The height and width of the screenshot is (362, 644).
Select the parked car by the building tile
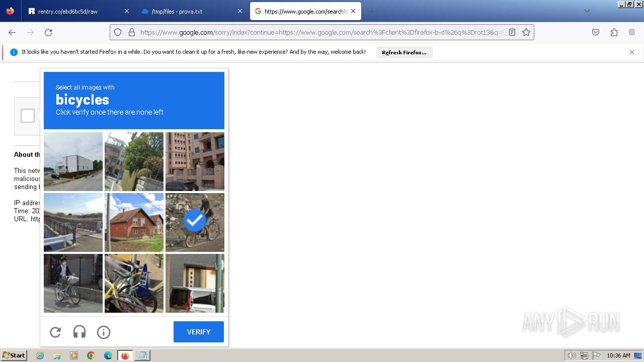click(195, 283)
